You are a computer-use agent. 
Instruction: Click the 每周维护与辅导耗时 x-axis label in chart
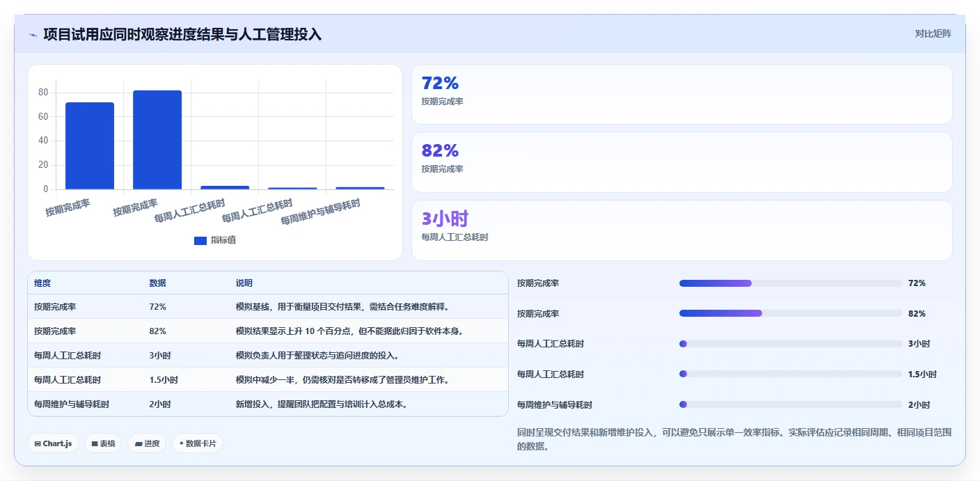[x=320, y=212]
